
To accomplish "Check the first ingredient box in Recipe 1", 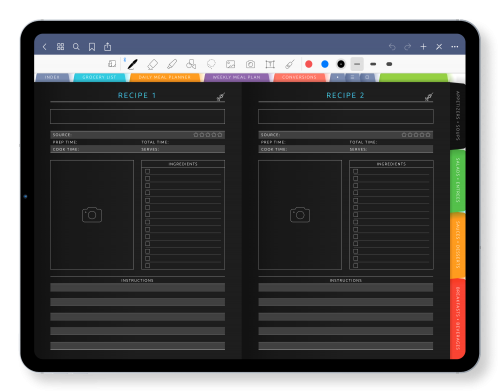I will [x=147, y=171].
